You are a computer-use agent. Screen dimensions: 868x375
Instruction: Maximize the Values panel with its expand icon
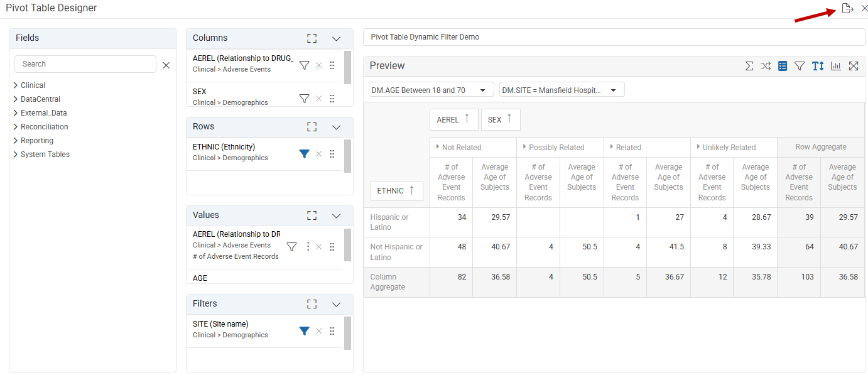[x=312, y=215]
